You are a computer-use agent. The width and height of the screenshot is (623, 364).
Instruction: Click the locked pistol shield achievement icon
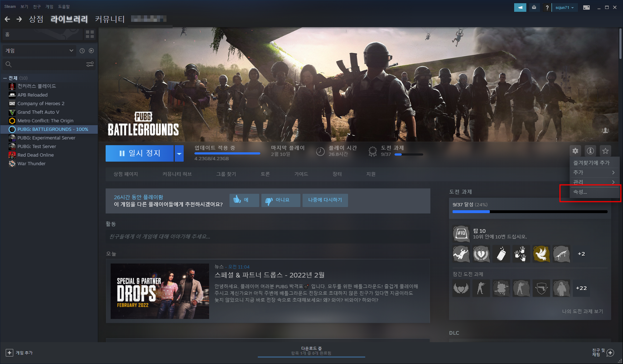pyautogui.click(x=541, y=288)
